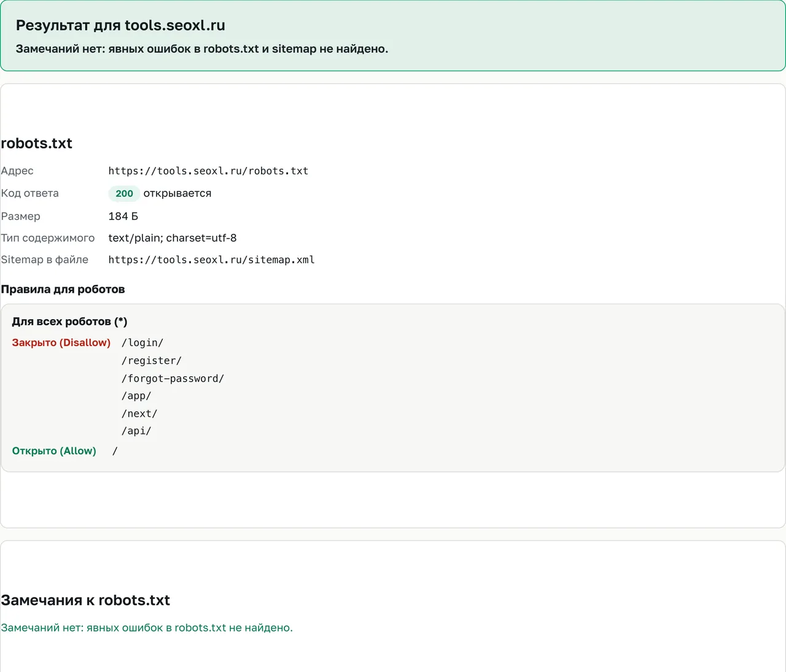The image size is (786, 672).
Task: Click the value 'text/plain; charset=utf-8'
Action: (x=173, y=238)
